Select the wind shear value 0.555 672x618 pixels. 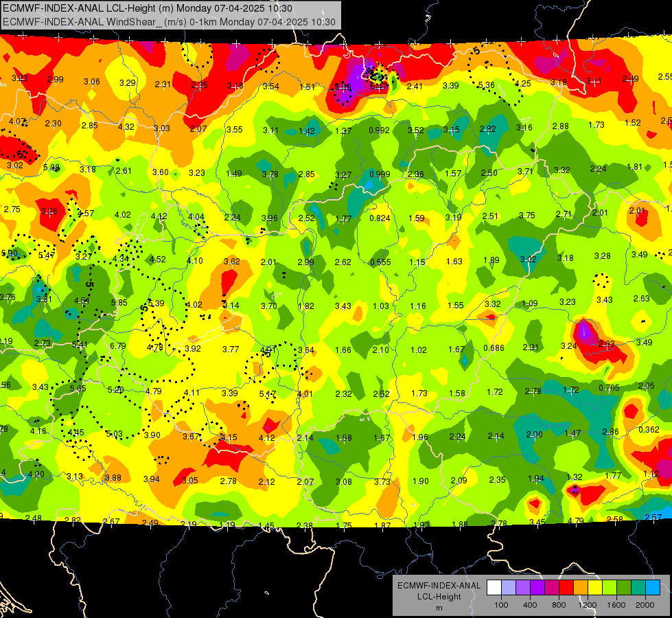click(380, 262)
